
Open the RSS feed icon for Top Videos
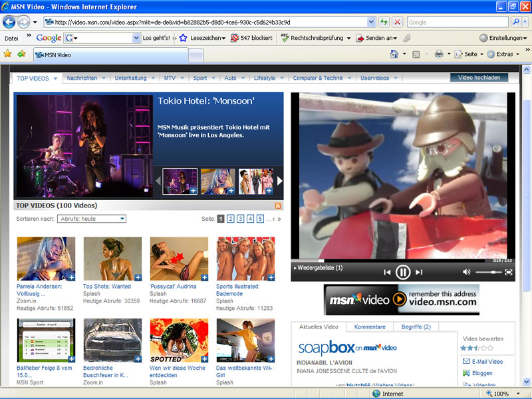tap(278, 206)
